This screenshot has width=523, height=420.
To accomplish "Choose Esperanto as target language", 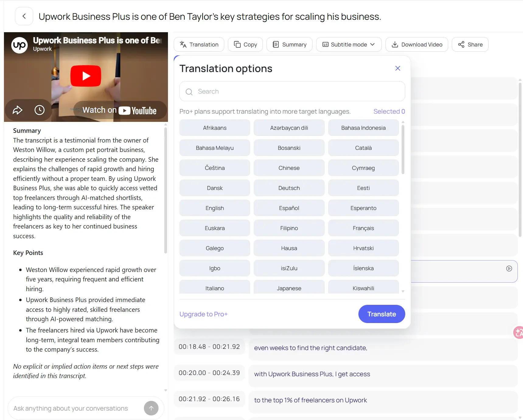I will tap(363, 208).
